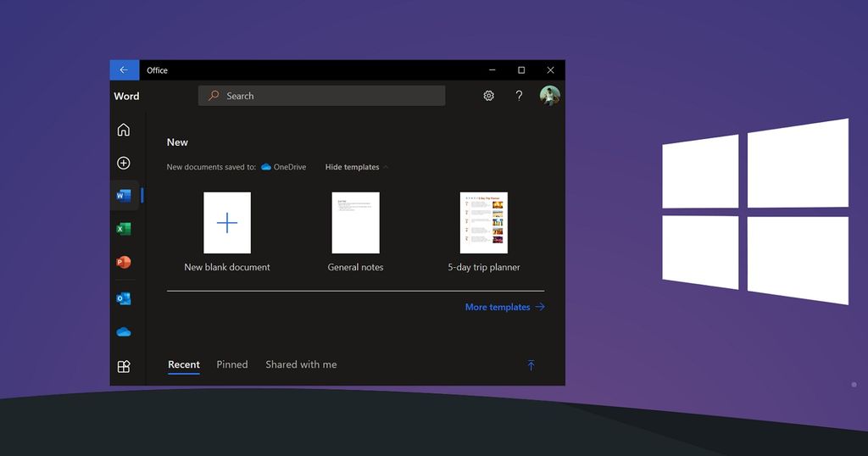Open OneDrive cloud icon in sidebar

point(124,332)
